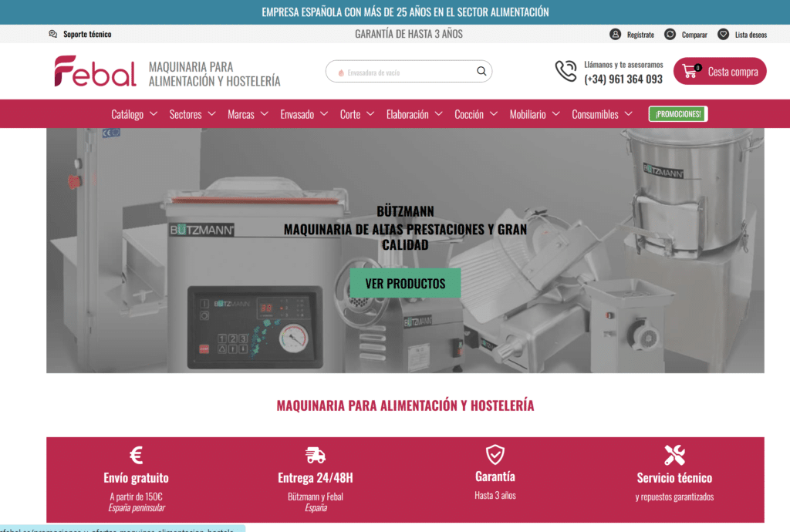The height and width of the screenshot is (532, 790).
Task: Click the y repuestos garantizados text
Action: coord(674,497)
